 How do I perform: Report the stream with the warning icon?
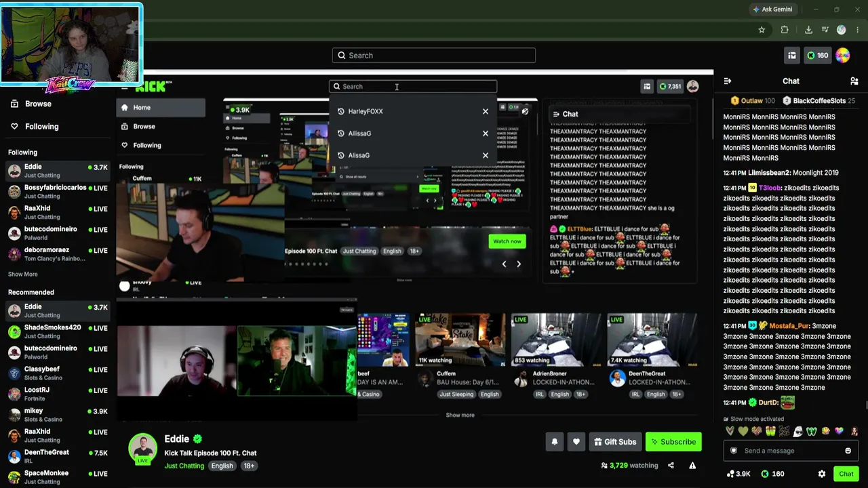(692, 466)
